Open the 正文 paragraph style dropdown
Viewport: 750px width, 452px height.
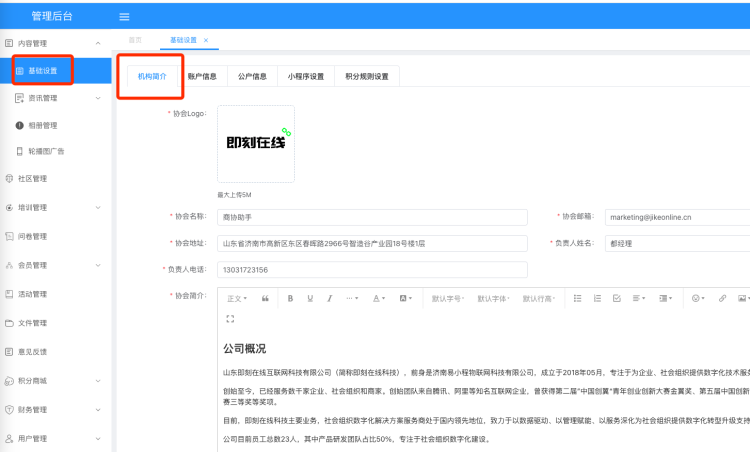237,298
